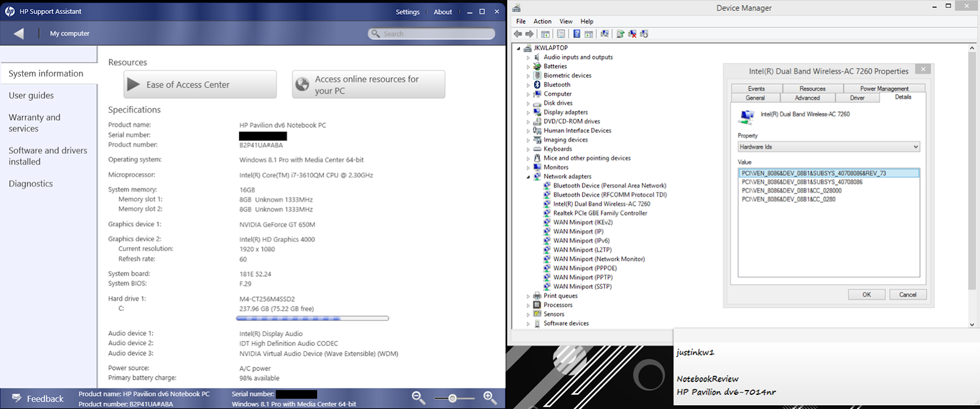
Task: Select hardware ID ending in REV_73
Action: (x=829, y=174)
